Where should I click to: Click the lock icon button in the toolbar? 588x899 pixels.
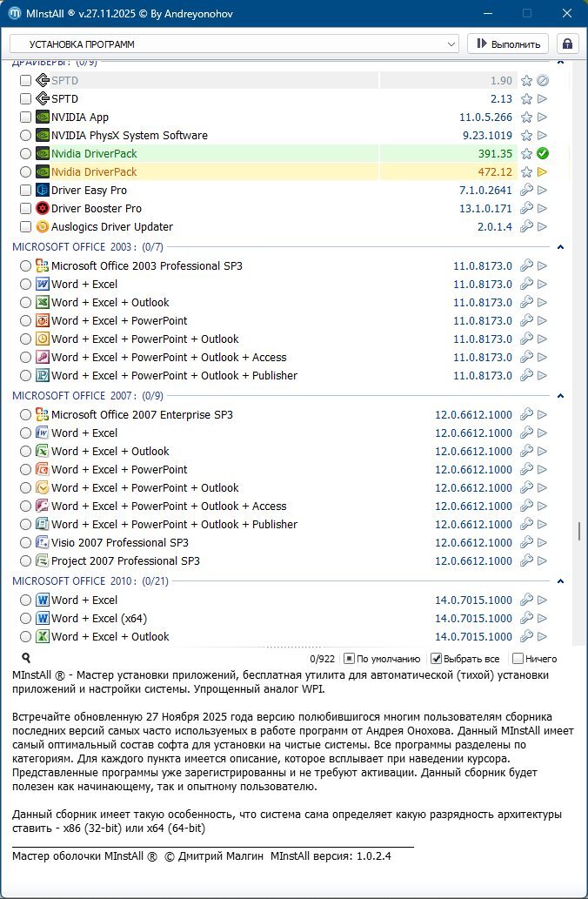click(x=568, y=44)
